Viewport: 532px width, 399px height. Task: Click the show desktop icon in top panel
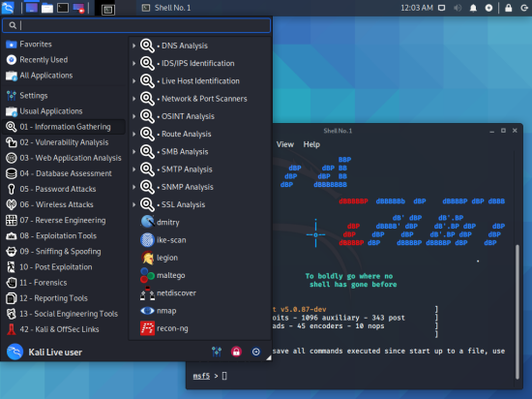32,8
